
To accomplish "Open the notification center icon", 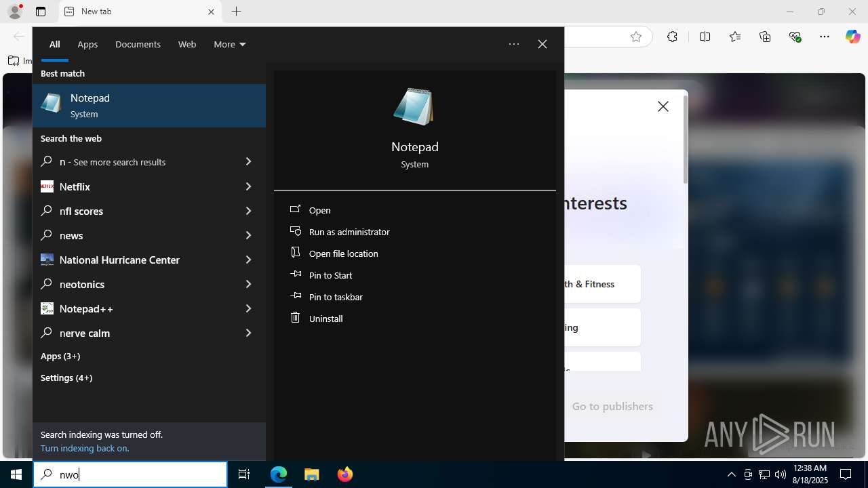I will [846, 474].
